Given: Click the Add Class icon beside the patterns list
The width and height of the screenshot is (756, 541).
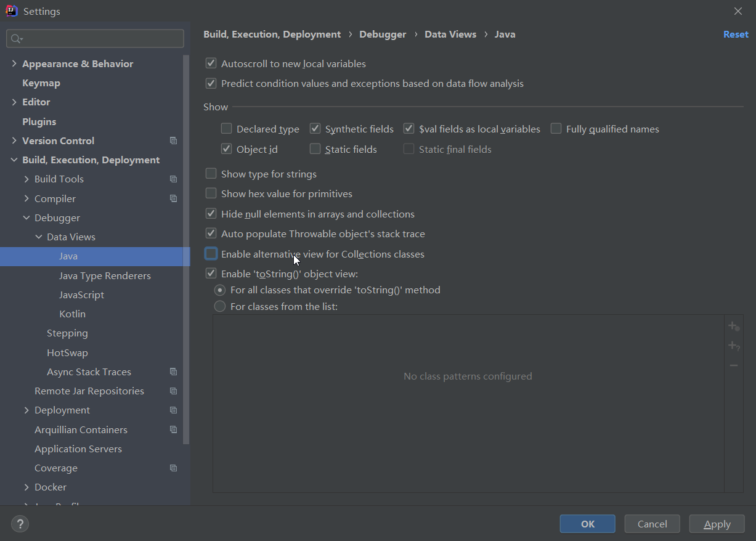Looking at the screenshot, I should pyautogui.click(x=733, y=326).
